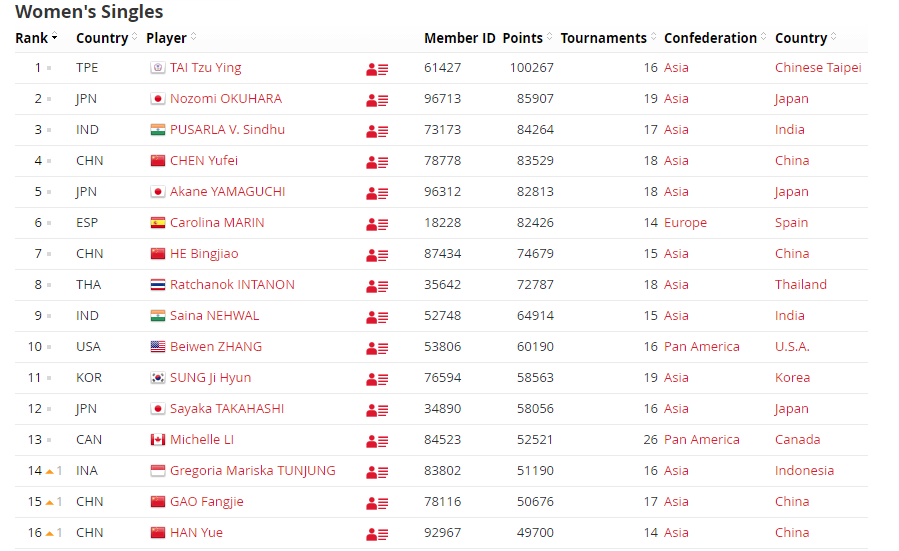The width and height of the screenshot is (899, 551).
Task: Open the Pan America confederation link for Beiwen ZHANG
Action: point(702,346)
